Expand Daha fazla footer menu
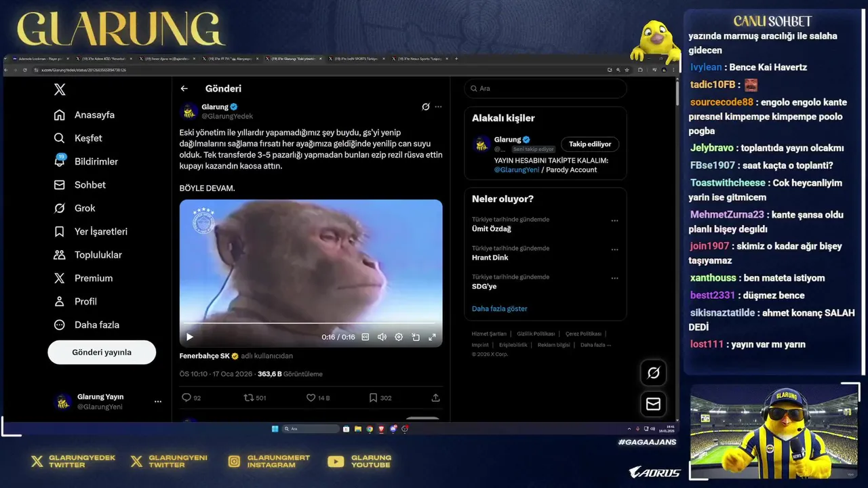868x488 pixels. coord(595,345)
